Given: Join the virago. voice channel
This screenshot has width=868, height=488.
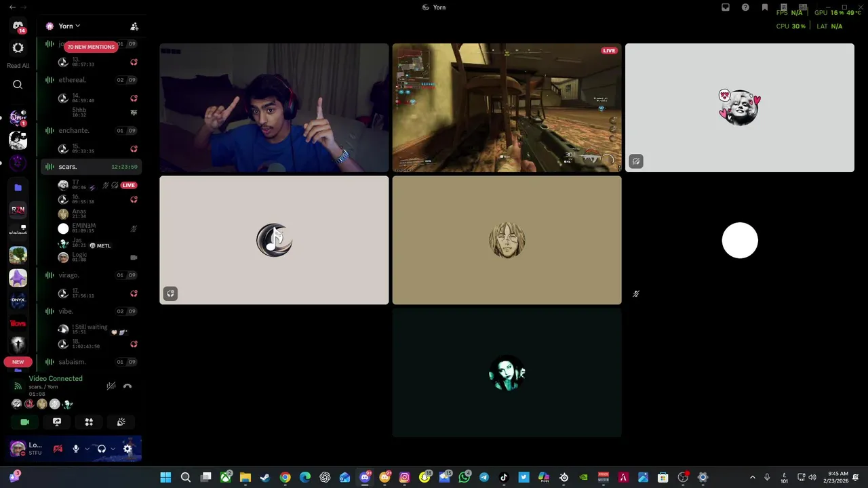Looking at the screenshot, I should tap(91, 275).
